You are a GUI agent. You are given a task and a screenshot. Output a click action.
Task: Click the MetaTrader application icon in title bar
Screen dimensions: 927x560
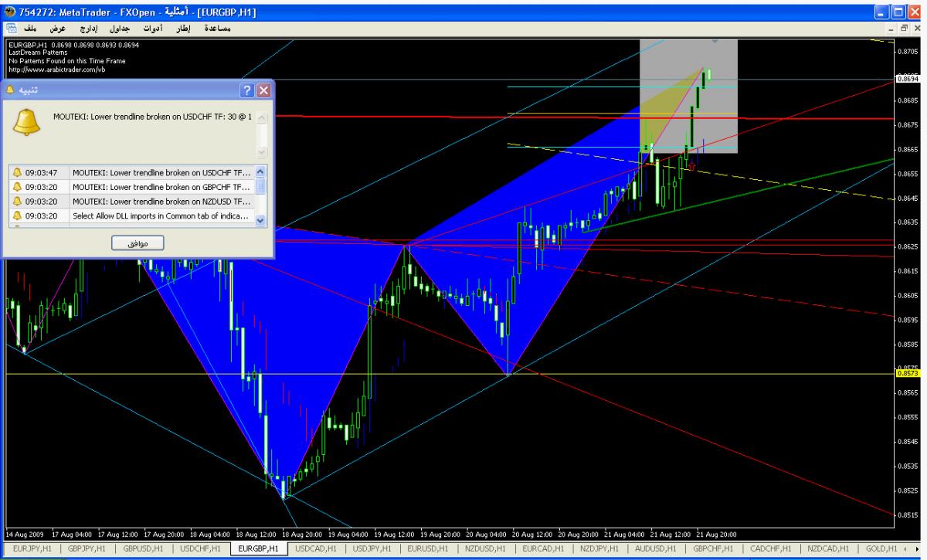pos(8,12)
